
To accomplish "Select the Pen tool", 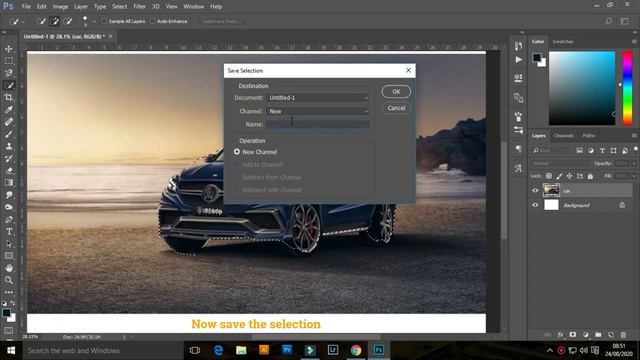I will point(9,219).
